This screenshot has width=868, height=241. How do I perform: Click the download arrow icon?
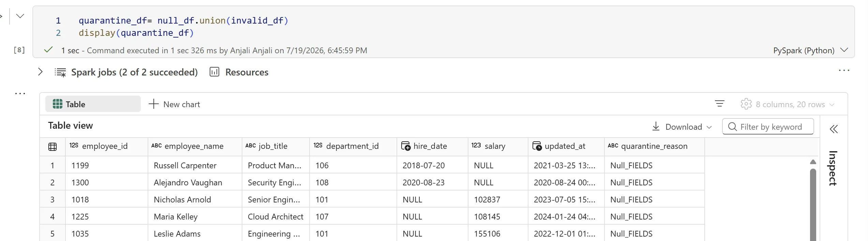coord(656,126)
